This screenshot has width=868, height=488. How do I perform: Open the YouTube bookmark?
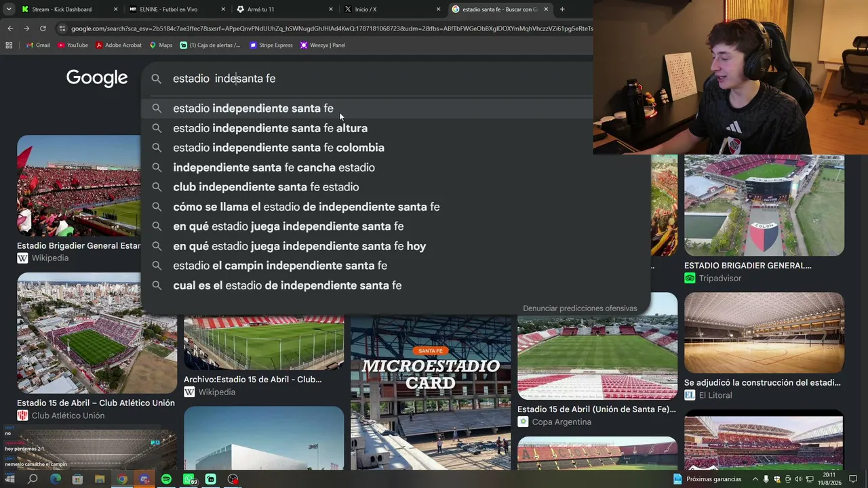point(73,45)
